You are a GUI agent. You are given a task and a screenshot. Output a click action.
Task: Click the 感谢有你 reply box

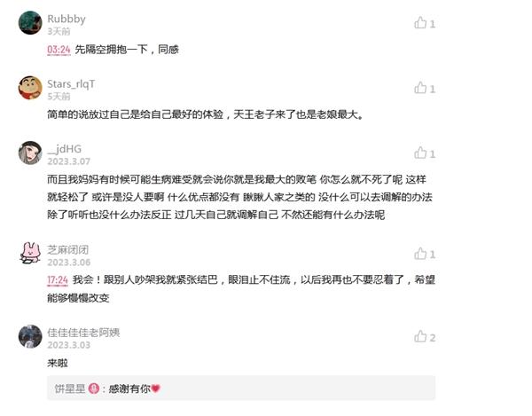241,389
